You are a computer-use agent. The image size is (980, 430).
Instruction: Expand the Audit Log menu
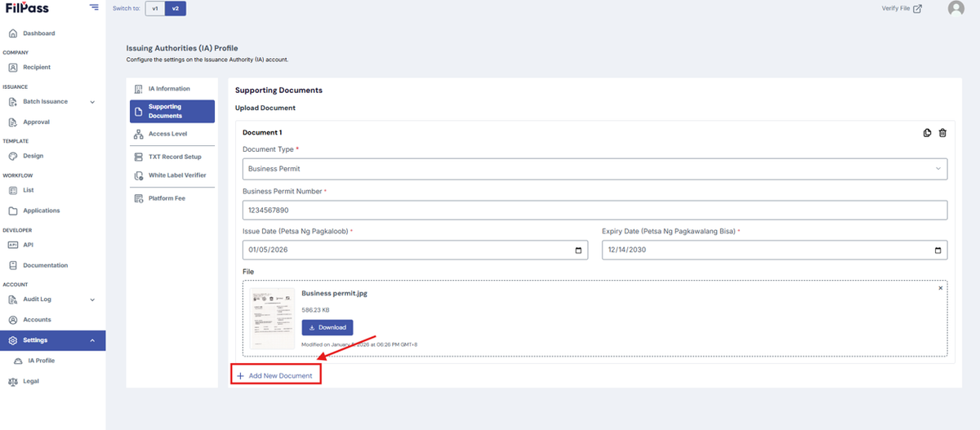click(x=52, y=299)
